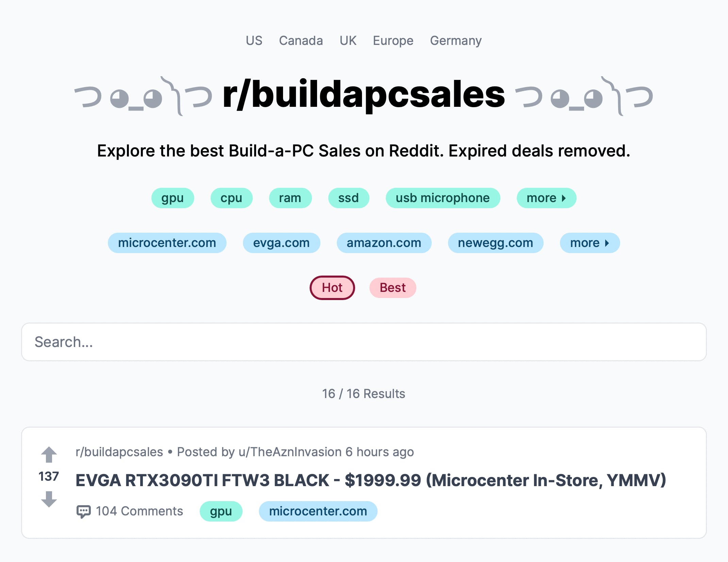Select the ram filter tag

[x=289, y=198]
